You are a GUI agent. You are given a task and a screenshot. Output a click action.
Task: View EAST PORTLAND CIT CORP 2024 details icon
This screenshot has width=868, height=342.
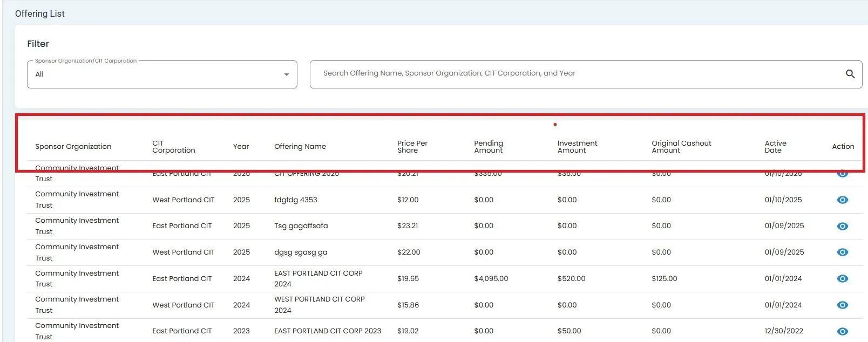[842, 279]
